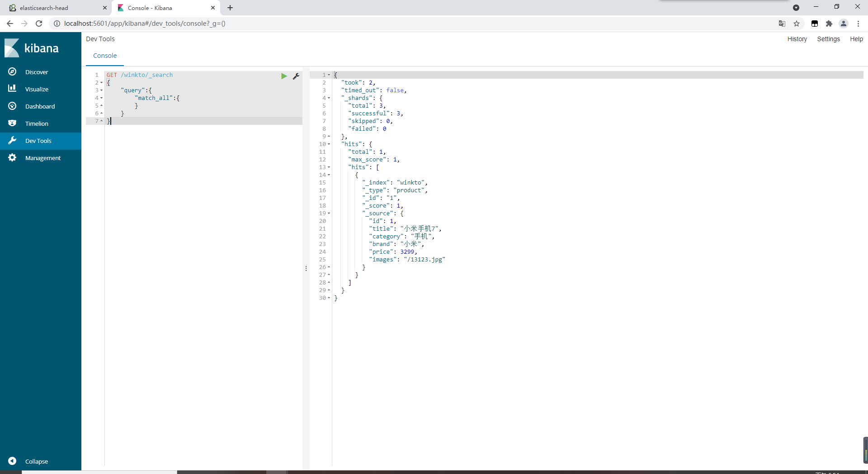Open History in Dev Tools

pyautogui.click(x=797, y=39)
